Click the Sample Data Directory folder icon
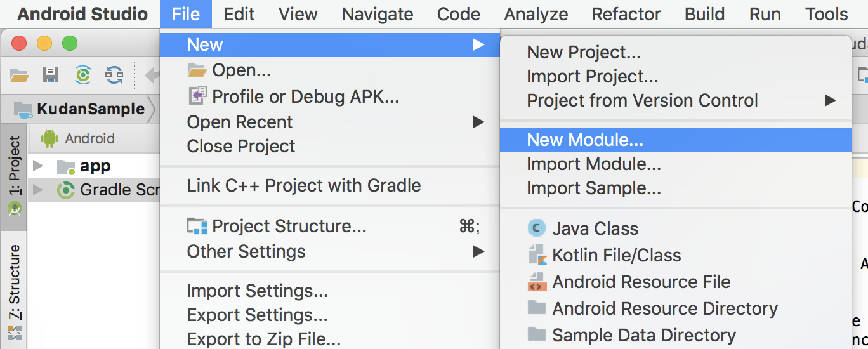The width and height of the screenshot is (868, 349). (x=537, y=334)
